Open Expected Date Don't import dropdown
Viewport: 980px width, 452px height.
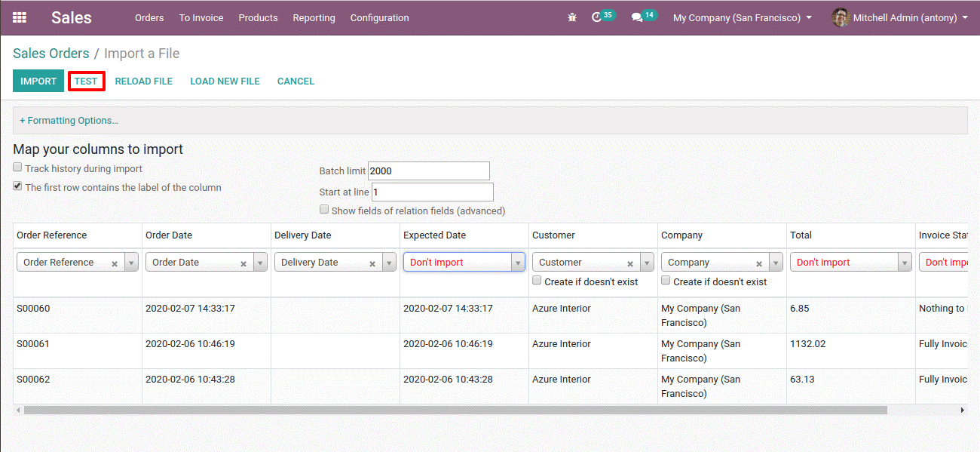tap(464, 263)
